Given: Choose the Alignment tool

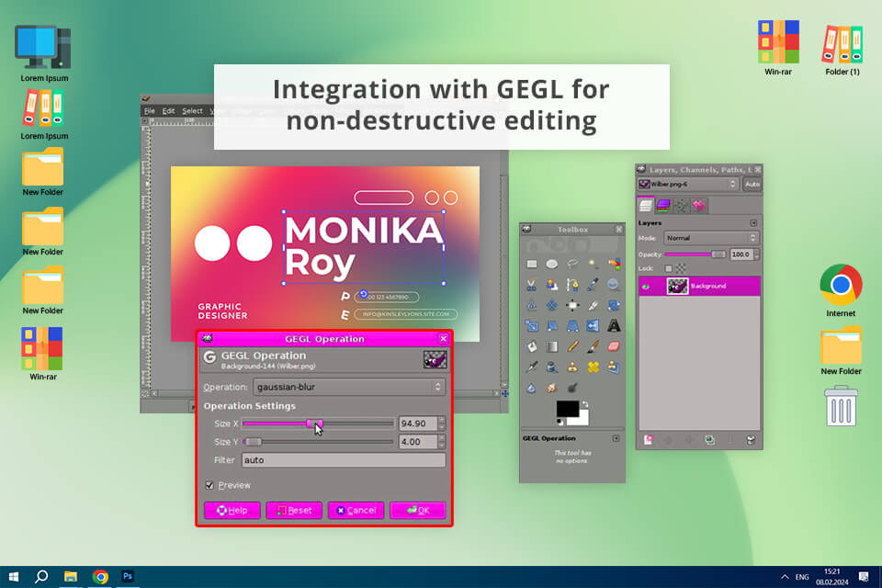Looking at the screenshot, I should pos(572,306).
